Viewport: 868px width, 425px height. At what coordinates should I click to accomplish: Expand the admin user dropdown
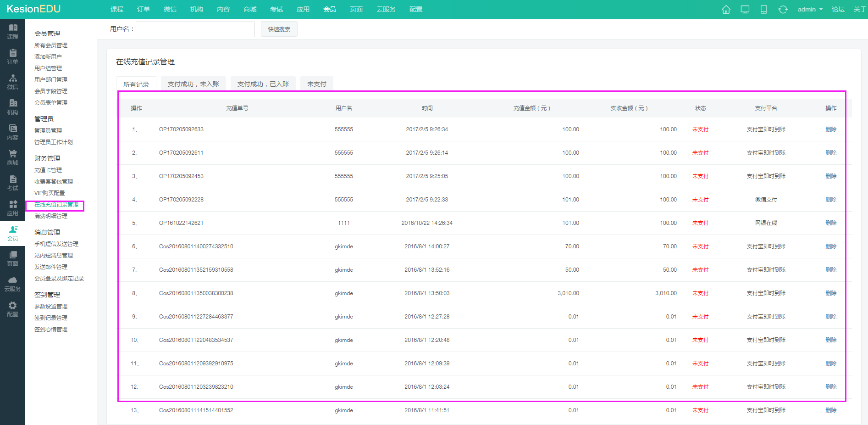(x=810, y=10)
